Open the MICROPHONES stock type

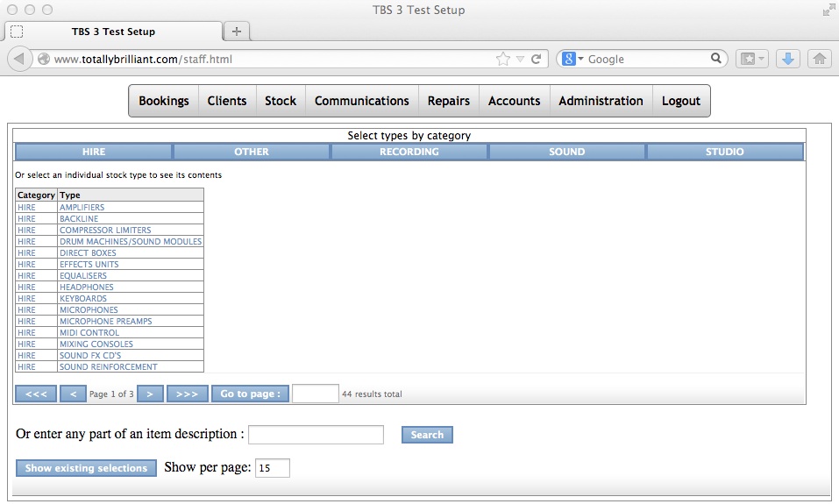pos(89,309)
